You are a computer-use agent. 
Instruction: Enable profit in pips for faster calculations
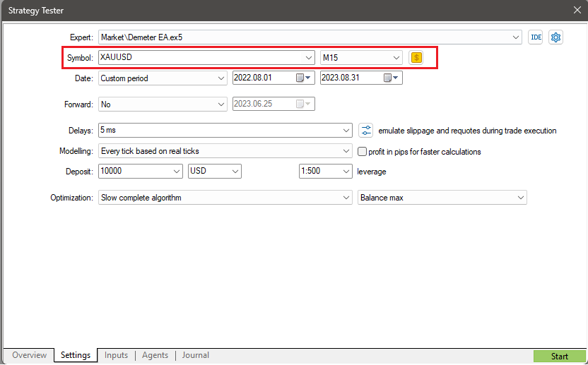[x=362, y=151]
